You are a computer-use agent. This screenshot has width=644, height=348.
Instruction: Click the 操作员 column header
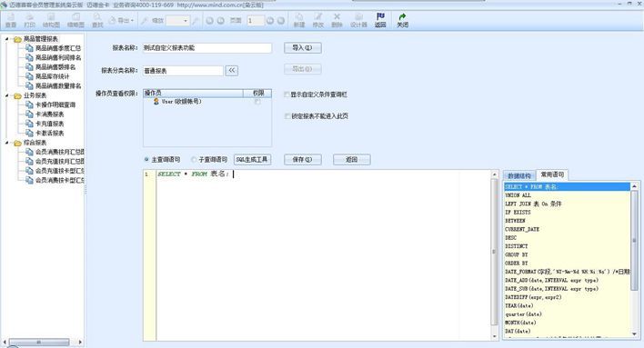point(193,94)
